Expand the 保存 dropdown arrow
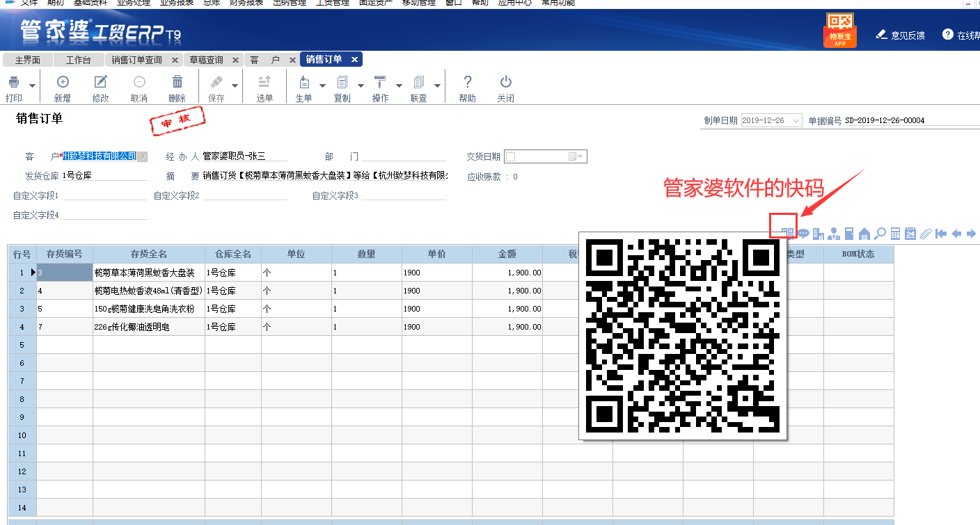Image resolution: width=980 pixels, height=525 pixels. pyautogui.click(x=235, y=86)
